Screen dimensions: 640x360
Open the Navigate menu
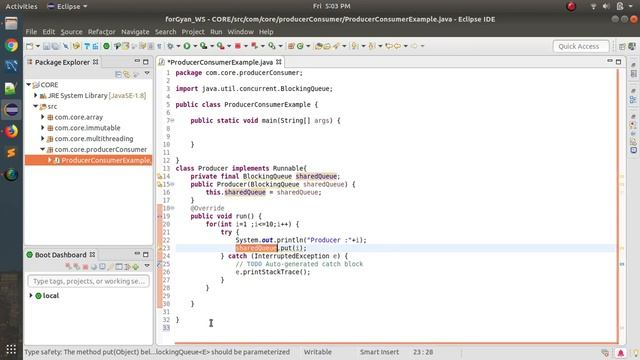click(135, 31)
